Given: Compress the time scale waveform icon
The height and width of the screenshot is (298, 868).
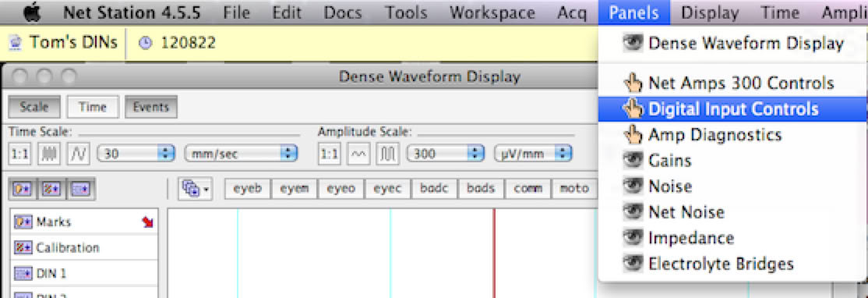Looking at the screenshot, I should pyautogui.click(x=49, y=154).
